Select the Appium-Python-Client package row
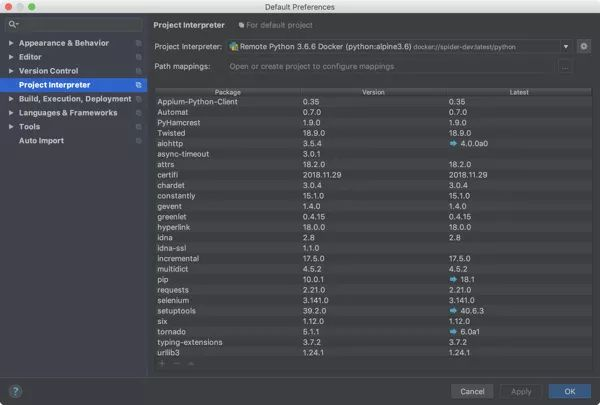Viewport: 600px width, 405px height. (x=373, y=102)
